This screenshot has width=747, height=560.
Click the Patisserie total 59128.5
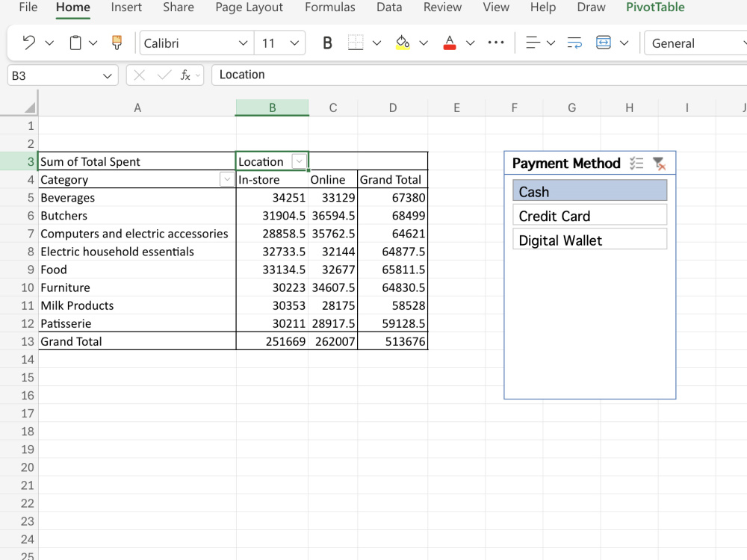point(393,324)
